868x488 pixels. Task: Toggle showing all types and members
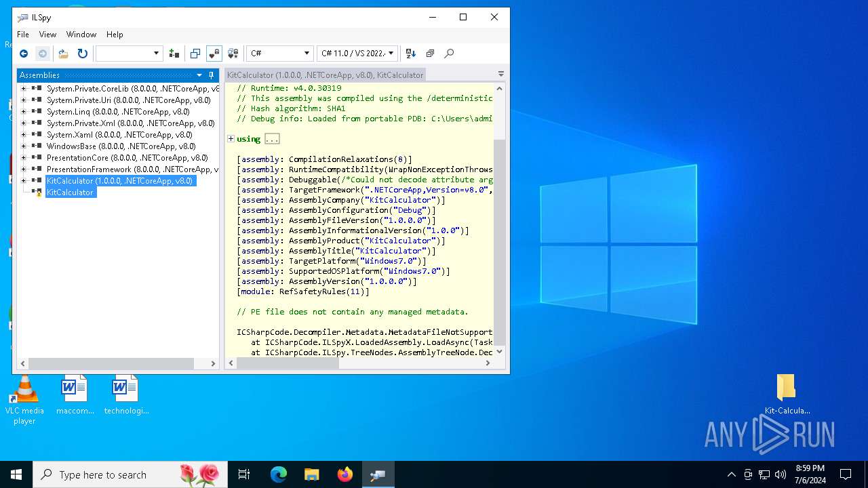point(233,54)
